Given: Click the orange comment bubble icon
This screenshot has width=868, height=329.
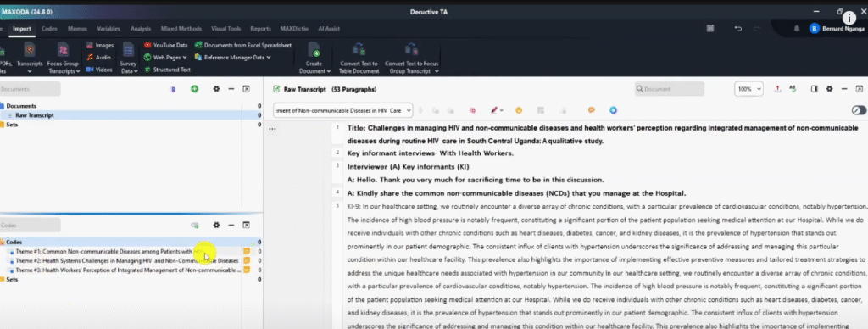Looking at the screenshot, I should [591, 110].
